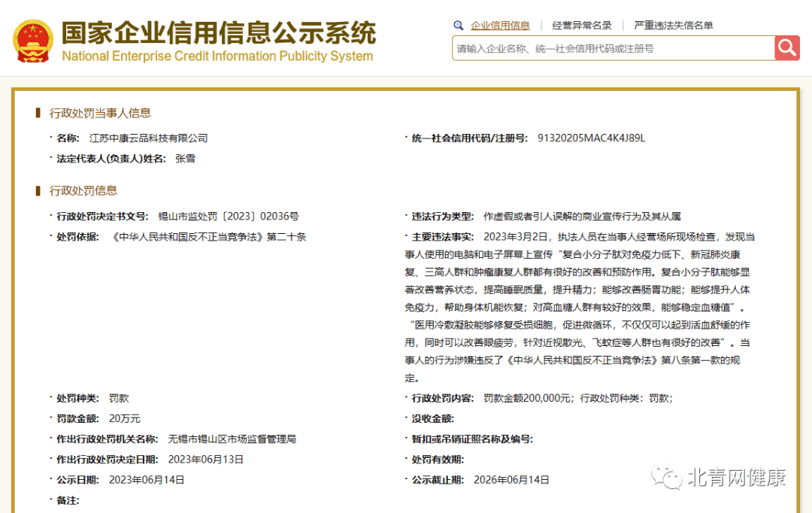The width and height of the screenshot is (812, 513).
Task: Click legal representative name 张雪
Action: 185,159
